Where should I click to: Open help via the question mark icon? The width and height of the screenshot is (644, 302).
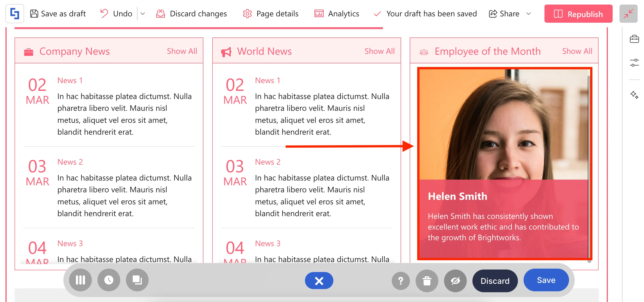tap(401, 281)
